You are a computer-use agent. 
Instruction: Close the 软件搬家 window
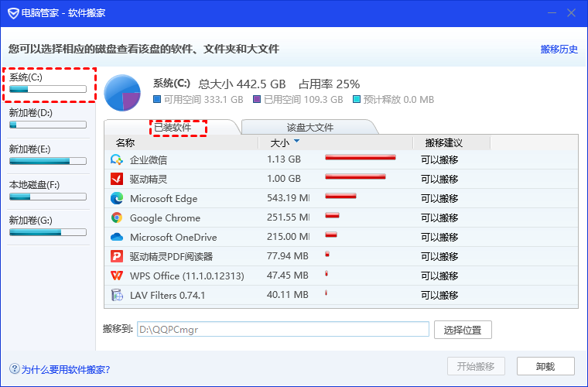pos(571,13)
